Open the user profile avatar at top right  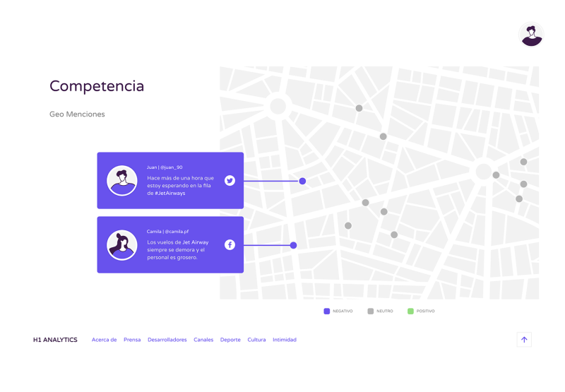[x=531, y=34]
